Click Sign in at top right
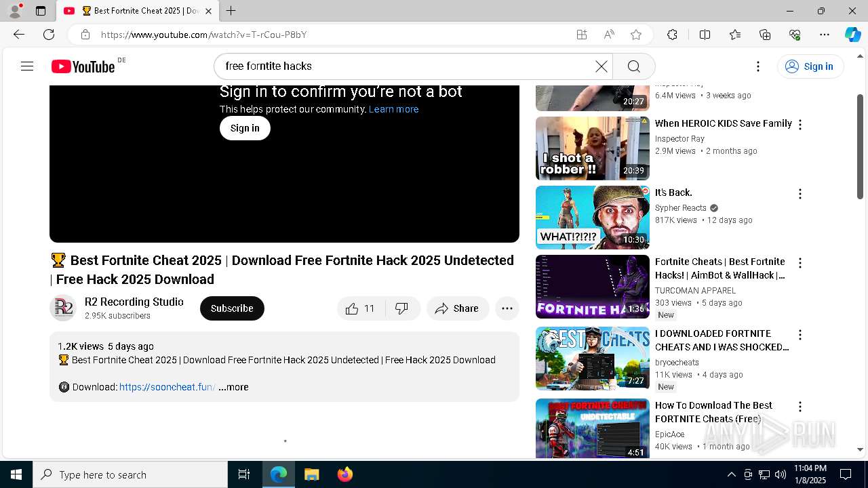The height and width of the screenshot is (488, 868). click(x=810, y=66)
